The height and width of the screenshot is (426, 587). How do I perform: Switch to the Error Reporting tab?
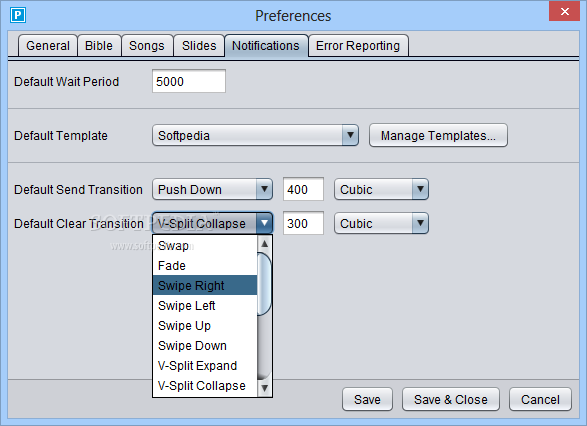point(358,46)
